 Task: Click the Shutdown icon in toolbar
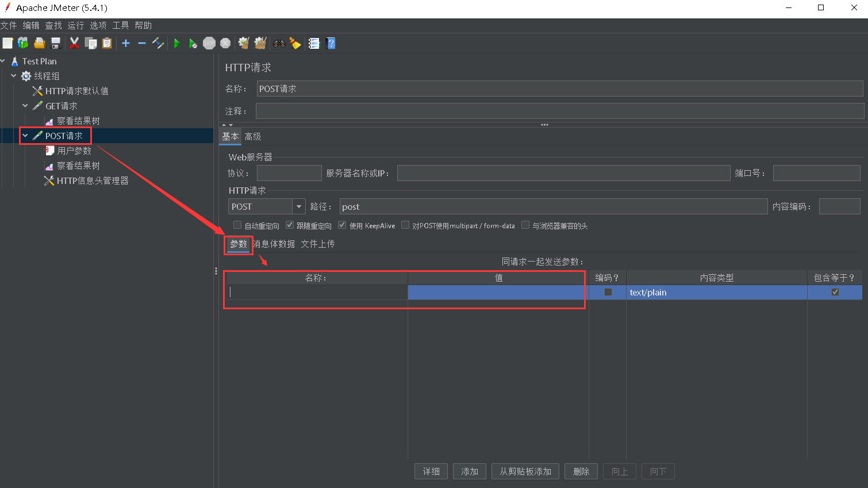click(x=225, y=43)
